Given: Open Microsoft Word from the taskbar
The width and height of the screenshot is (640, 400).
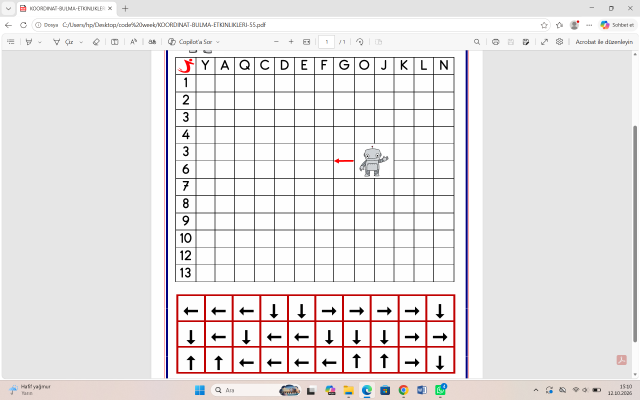Looking at the screenshot, I should (x=422, y=390).
